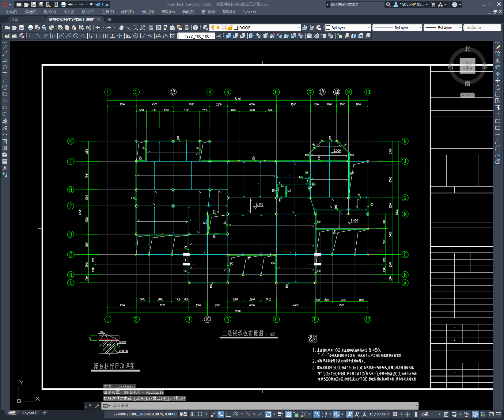Select the Pan hand tool
504x420 pixels.
pyautogui.click(x=121, y=28)
